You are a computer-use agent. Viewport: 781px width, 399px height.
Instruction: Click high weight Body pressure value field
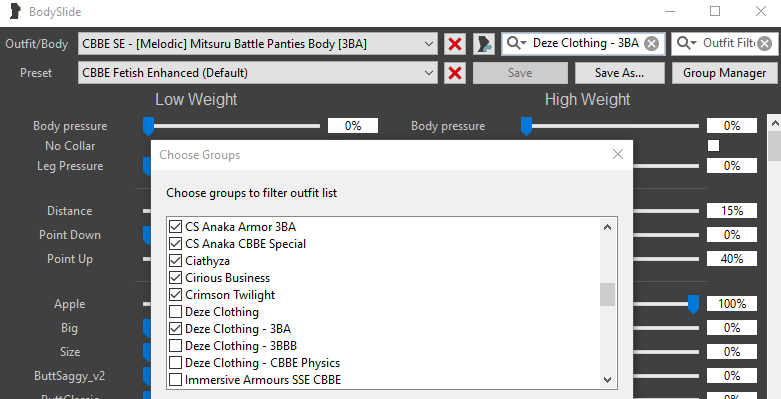[732, 126]
